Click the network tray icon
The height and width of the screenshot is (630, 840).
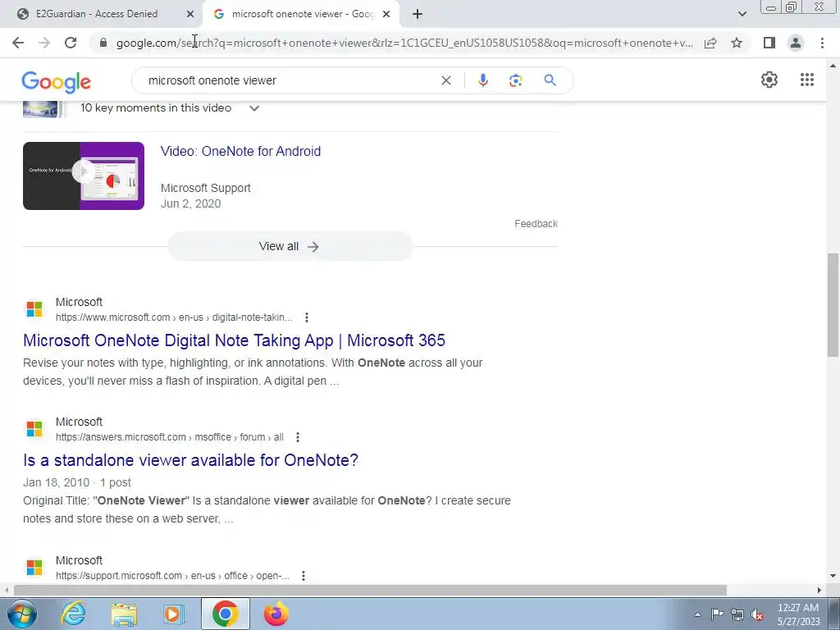pyautogui.click(x=737, y=614)
